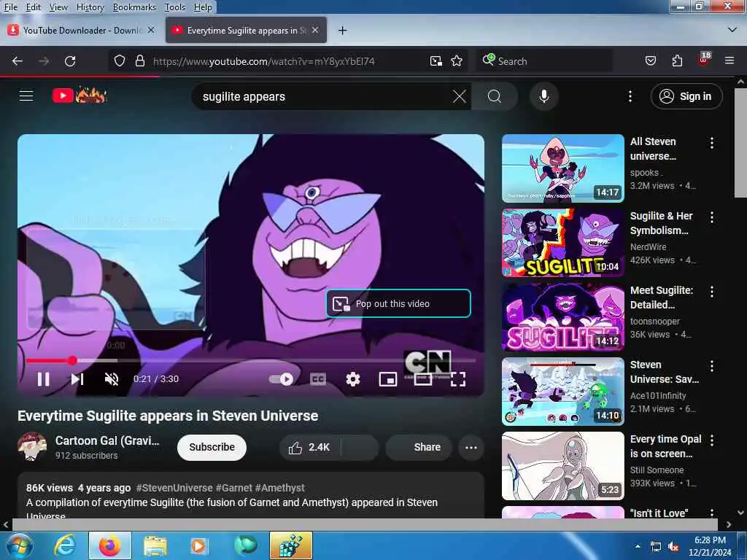Open Meet Sugilite: Detailed video thumbnail

click(562, 316)
